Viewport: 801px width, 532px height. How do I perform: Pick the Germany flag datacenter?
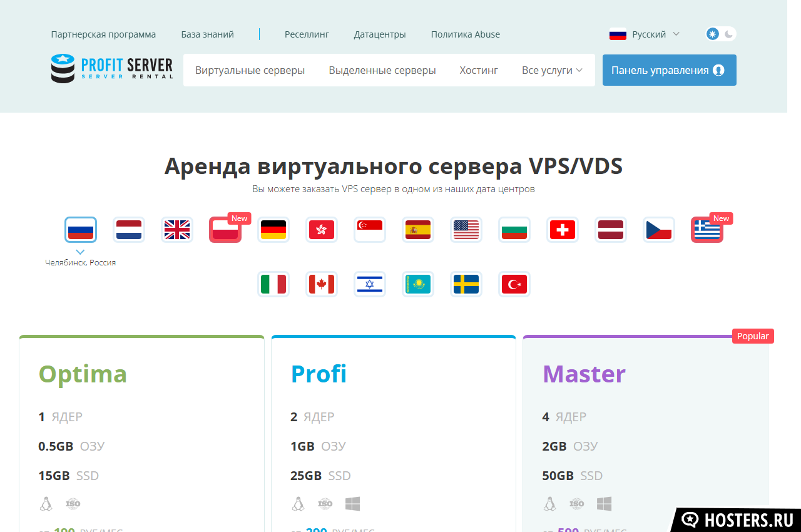pos(273,230)
